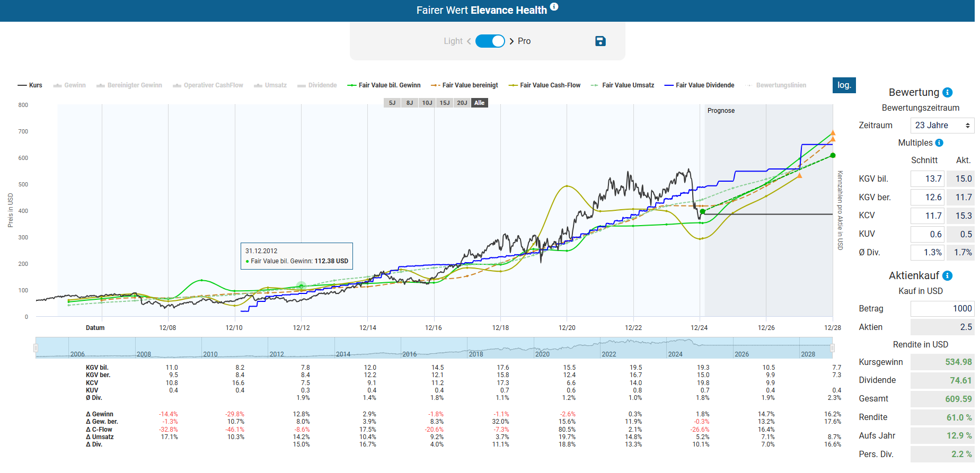980x473 pixels.
Task: Switch to the Alle time range
Action: click(479, 103)
